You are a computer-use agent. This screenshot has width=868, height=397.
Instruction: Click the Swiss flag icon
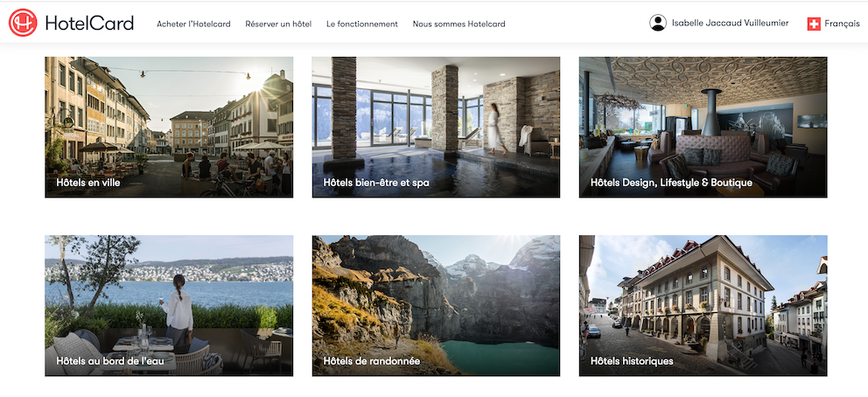(x=814, y=24)
